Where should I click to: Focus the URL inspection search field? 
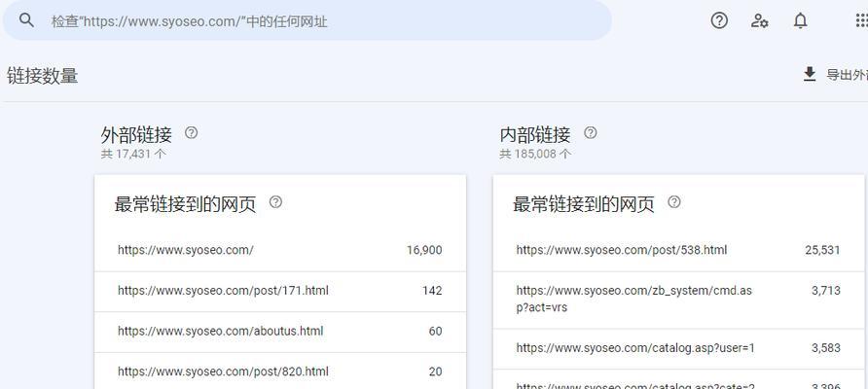(307, 20)
